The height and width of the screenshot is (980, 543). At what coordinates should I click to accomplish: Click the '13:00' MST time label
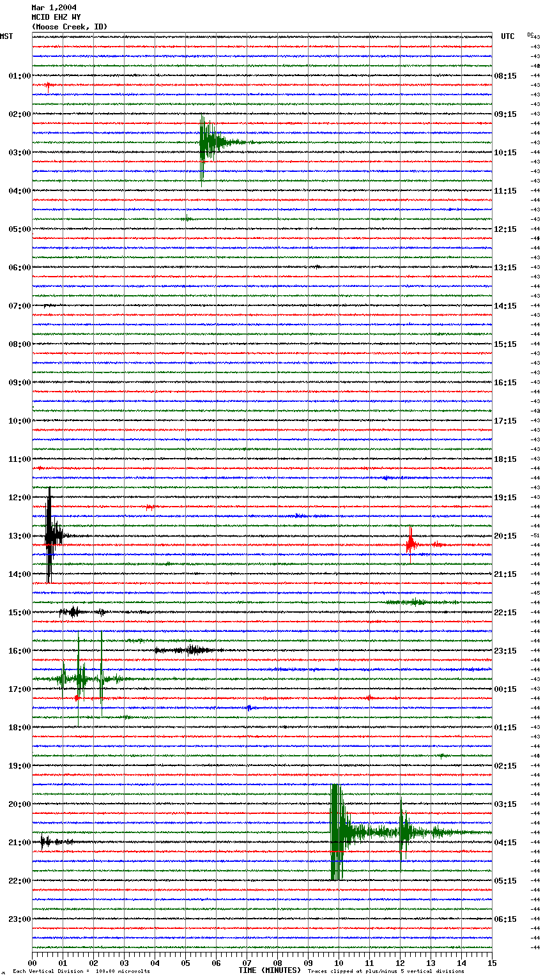pos(20,536)
